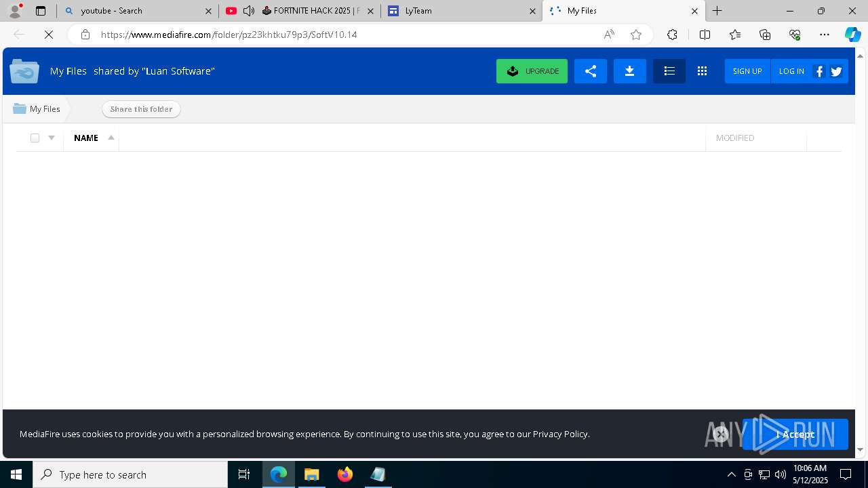Viewport: 868px width, 488px height.
Task: Open browser Extensions menu
Action: [x=672, y=35]
